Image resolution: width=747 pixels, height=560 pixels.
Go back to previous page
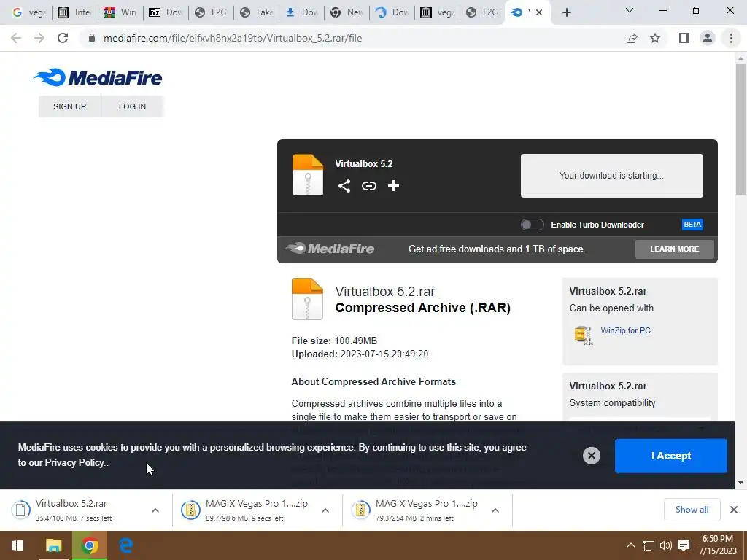(16, 38)
